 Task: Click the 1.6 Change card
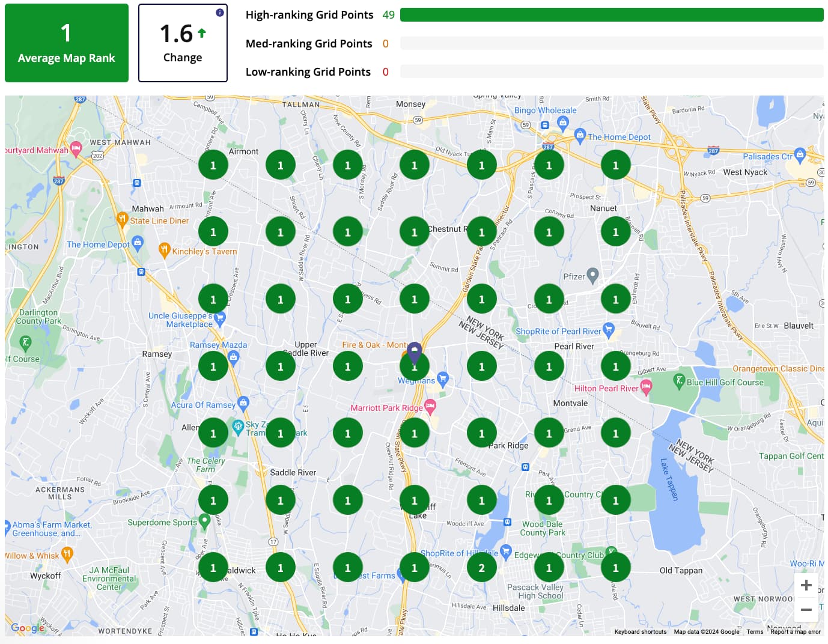tap(183, 43)
